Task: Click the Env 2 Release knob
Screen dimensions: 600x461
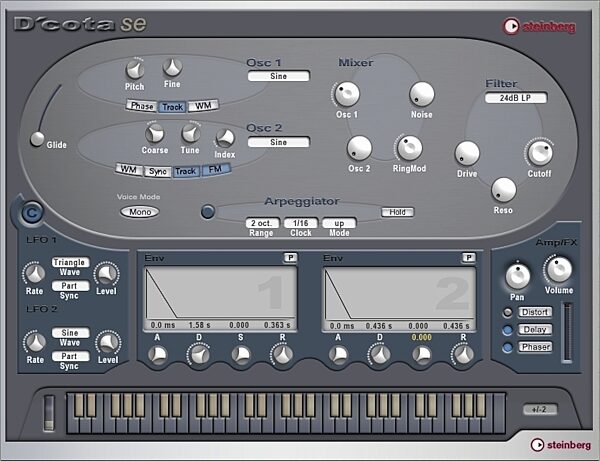Action: tap(463, 355)
